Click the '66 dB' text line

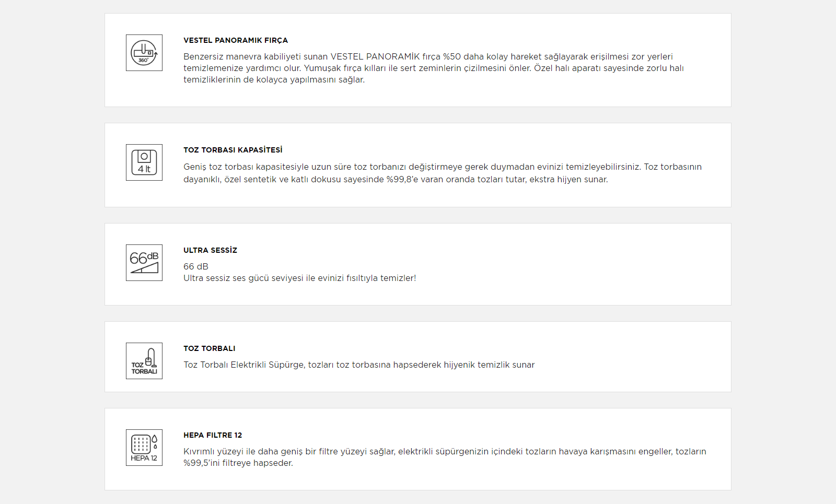196,266
